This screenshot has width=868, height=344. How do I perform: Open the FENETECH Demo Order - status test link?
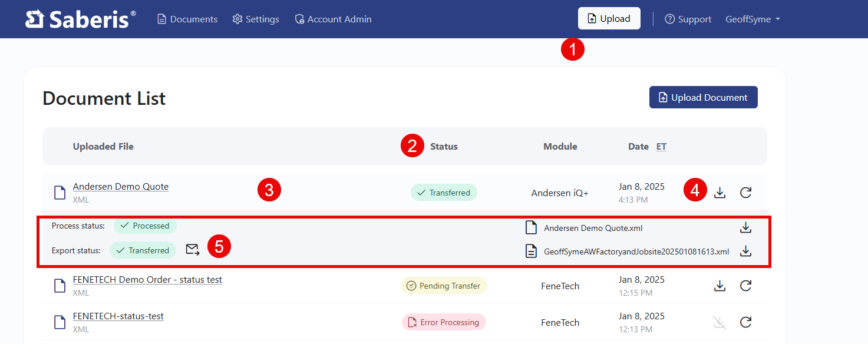[147, 279]
